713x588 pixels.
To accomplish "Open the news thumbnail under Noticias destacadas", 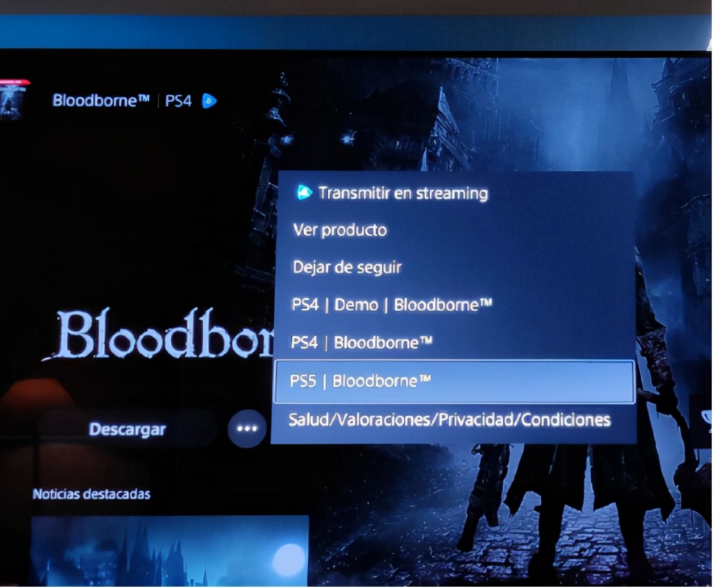I will 170,551.
